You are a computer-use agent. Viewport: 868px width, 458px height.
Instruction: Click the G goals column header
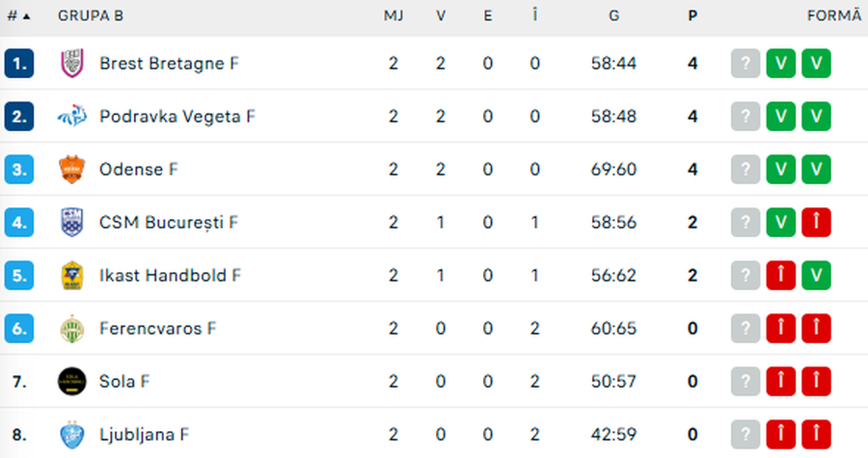point(613,16)
